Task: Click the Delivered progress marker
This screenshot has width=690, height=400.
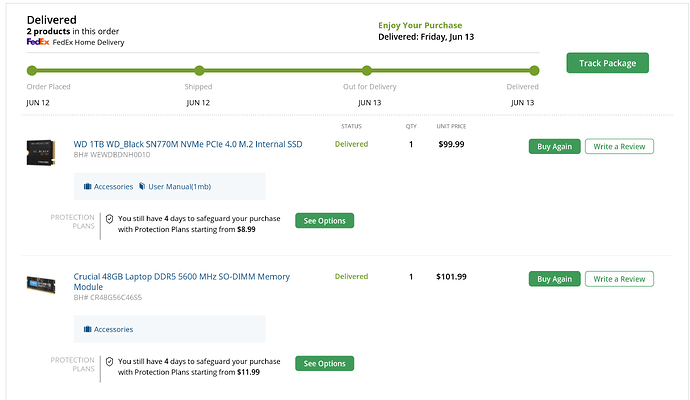Action: click(534, 70)
